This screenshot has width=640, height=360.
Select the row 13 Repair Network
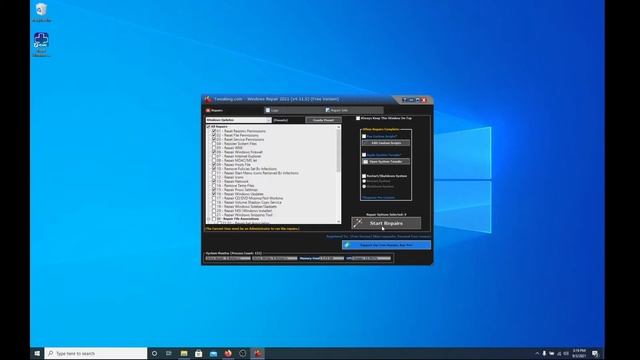pyautogui.click(x=232, y=181)
